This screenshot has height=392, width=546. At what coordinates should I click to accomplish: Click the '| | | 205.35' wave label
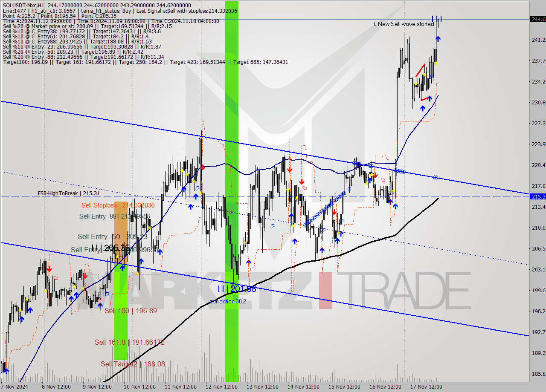coord(110,248)
